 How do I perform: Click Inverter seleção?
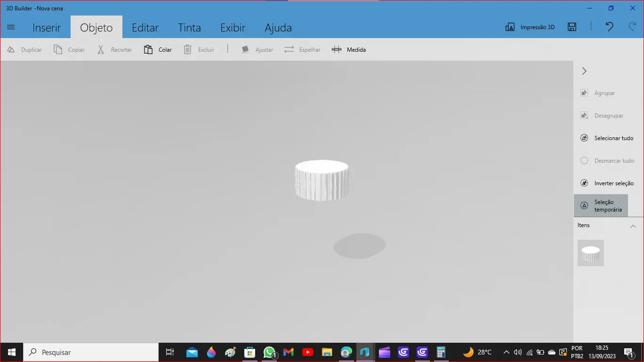tap(607, 183)
